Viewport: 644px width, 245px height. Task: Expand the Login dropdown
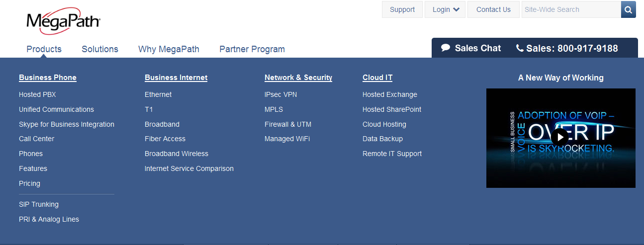pyautogui.click(x=445, y=9)
